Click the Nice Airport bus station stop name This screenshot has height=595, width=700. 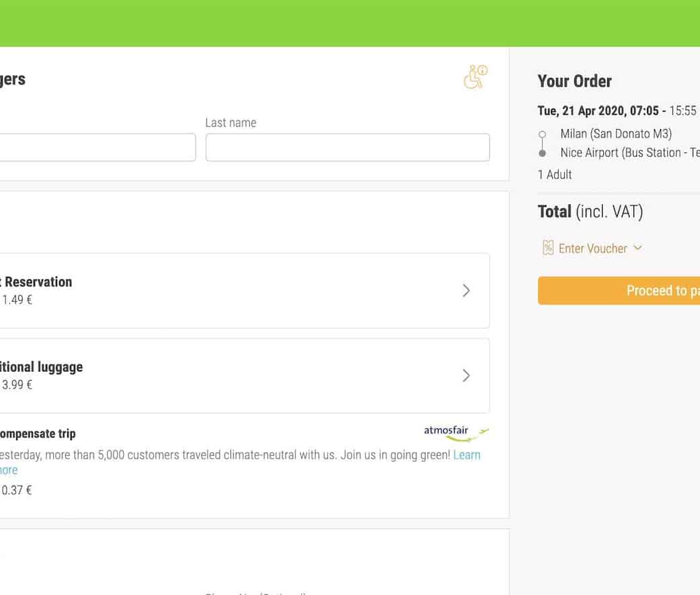pyautogui.click(x=629, y=153)
